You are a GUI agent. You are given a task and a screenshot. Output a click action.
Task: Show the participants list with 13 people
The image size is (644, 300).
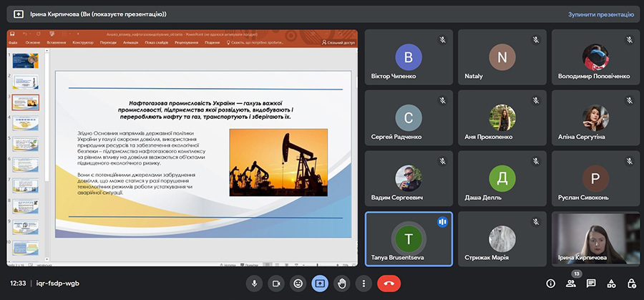pyautogui.click(x=571, y=284)
